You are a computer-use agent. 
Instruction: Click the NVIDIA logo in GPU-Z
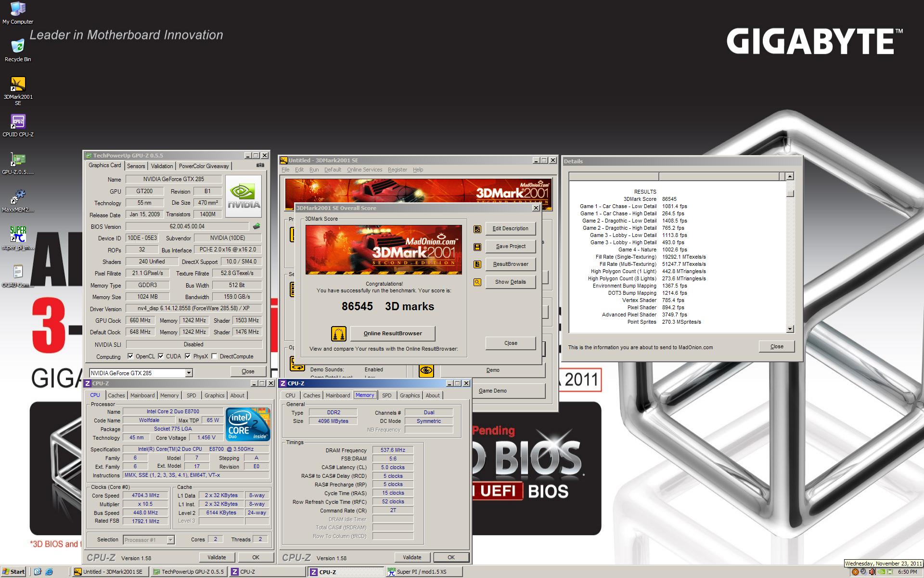(244, 196)
